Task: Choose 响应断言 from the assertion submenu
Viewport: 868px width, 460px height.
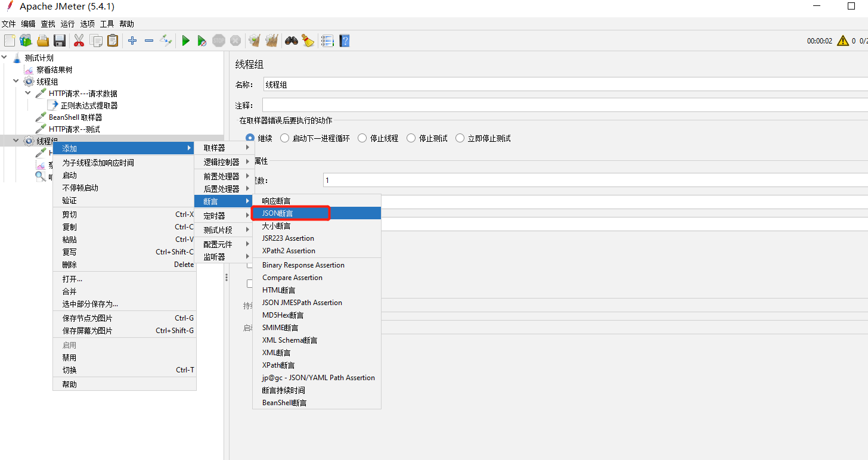Action: coord(317,201)
